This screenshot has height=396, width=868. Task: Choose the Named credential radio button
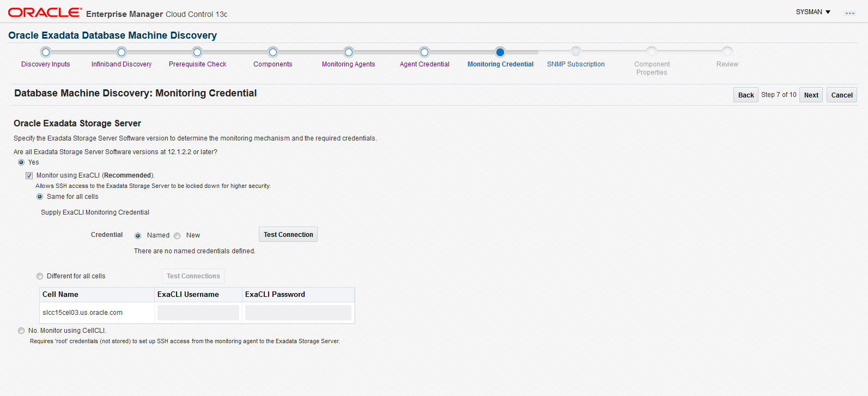pos(138,236)
